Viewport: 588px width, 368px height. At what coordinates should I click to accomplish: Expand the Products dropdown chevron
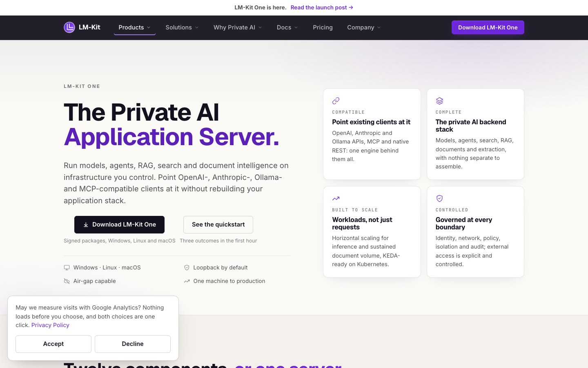149,27
